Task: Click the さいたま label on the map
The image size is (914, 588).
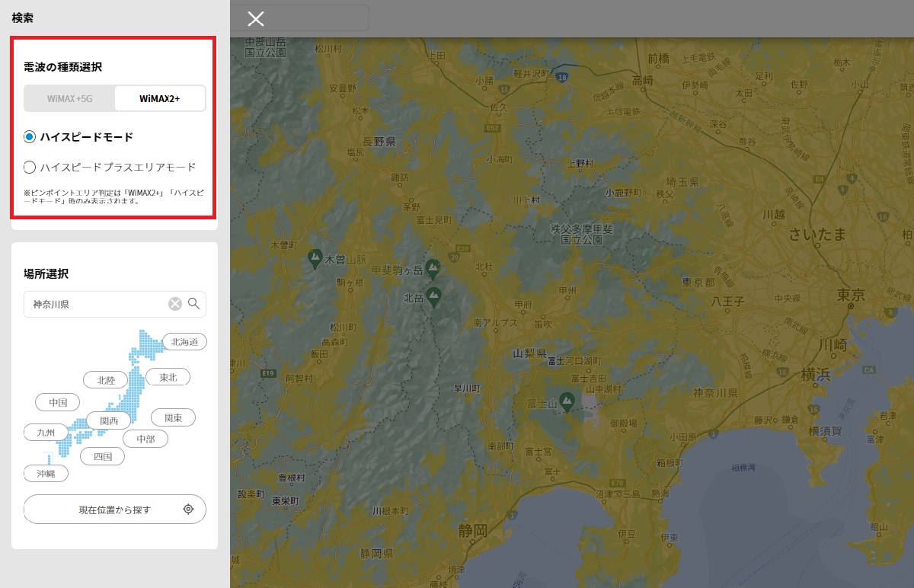Action: pyautogui.click(x=817, y=234)
